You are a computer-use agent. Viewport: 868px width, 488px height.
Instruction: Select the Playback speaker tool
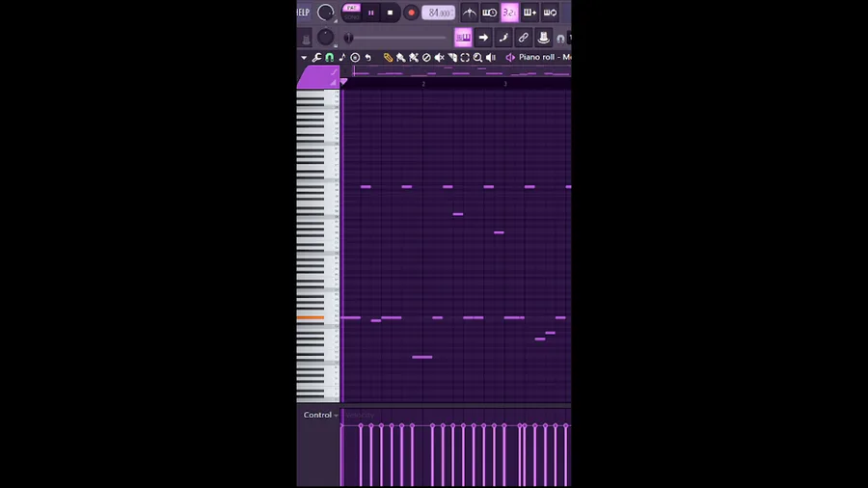click(x=491, y=58)
